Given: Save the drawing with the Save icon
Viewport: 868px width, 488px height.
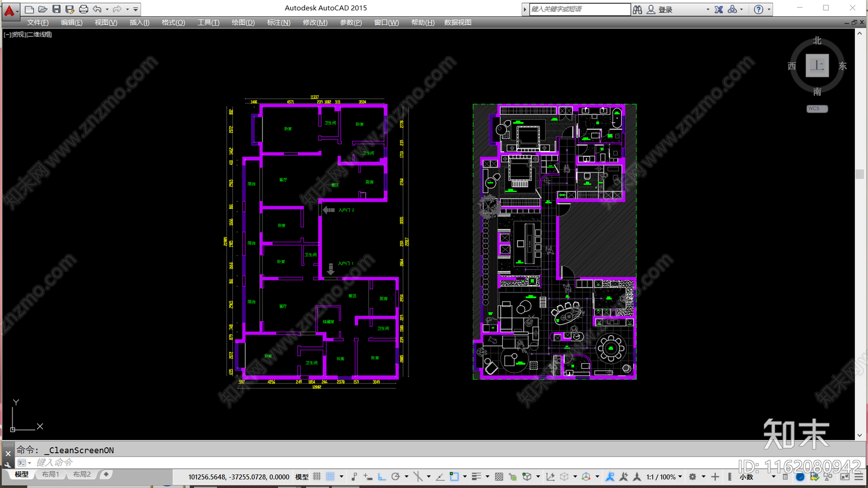Looking at the screenshot, I should (56, 9).
